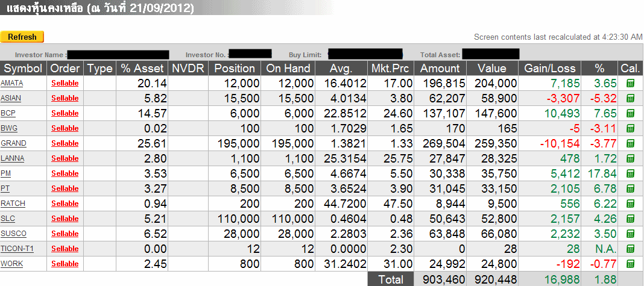Open the BWG symbol link

(9, 128)
